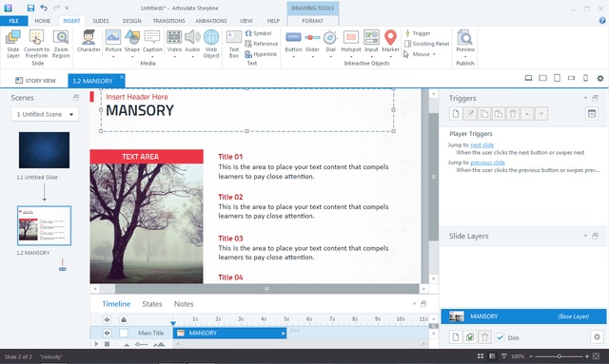Insert a new Slide Layer from ribbon
The height and width of the screenshot is (364, 609).
(12, 44)
